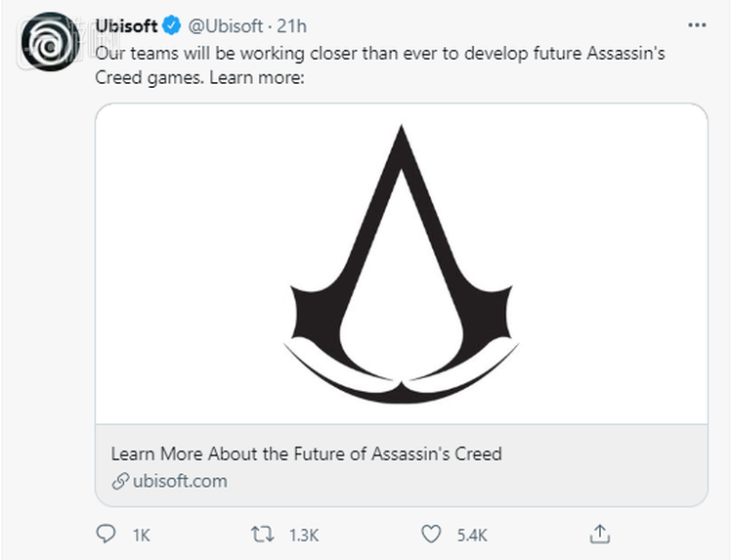Click the Assassin's Creed logo image

(401, 264)
